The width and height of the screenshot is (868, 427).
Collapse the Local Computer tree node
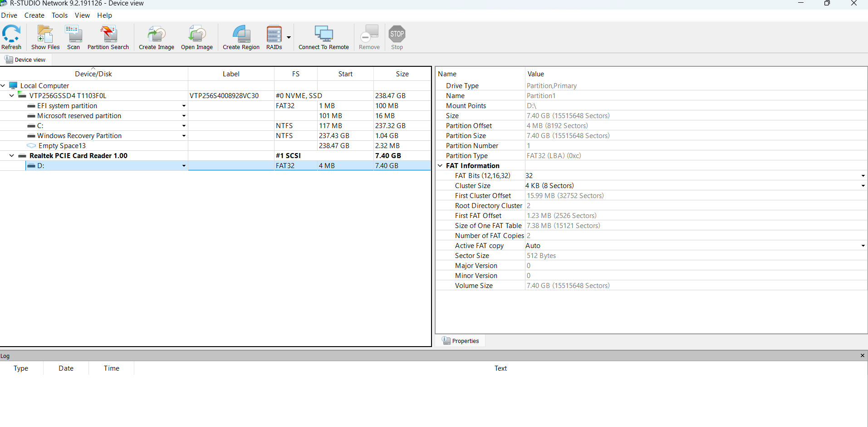tap(3, 85)
